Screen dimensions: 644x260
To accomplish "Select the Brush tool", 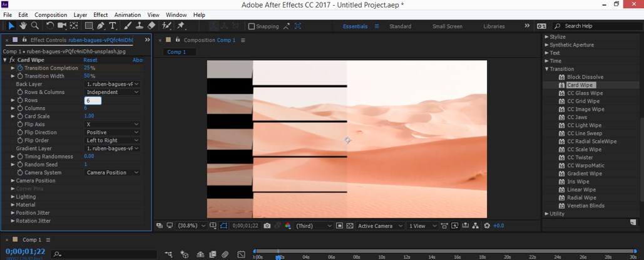I will click(127, 26).
